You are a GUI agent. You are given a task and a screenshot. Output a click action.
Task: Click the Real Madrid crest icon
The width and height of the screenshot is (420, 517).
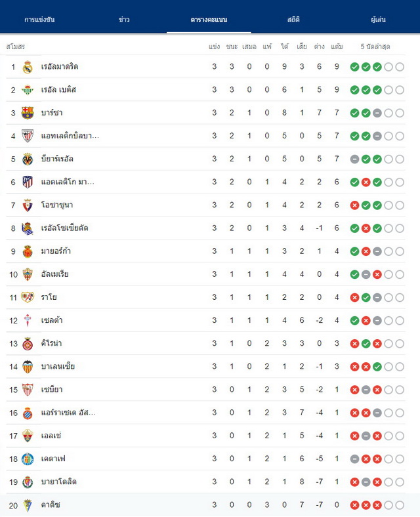pos(28,67)
